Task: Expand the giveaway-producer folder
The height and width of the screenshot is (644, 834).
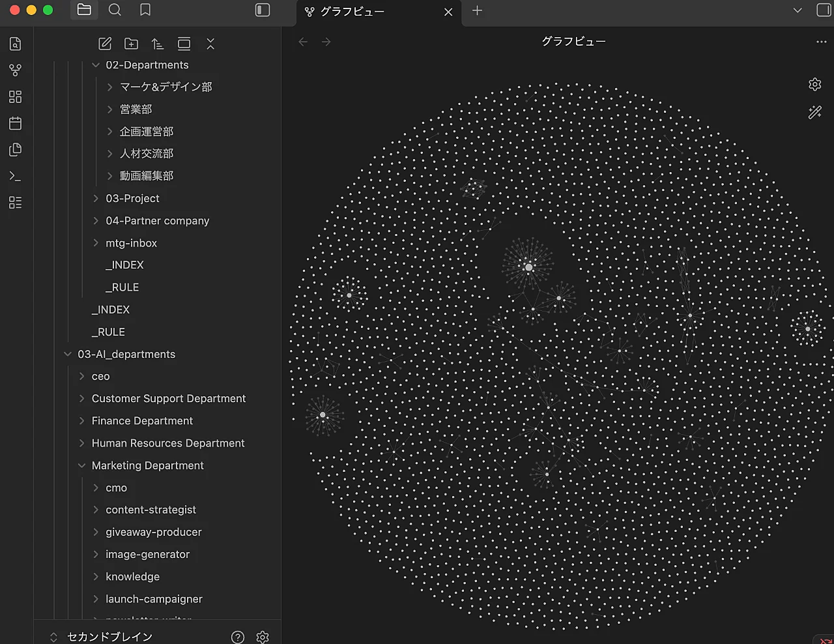Action: [96, 532]
